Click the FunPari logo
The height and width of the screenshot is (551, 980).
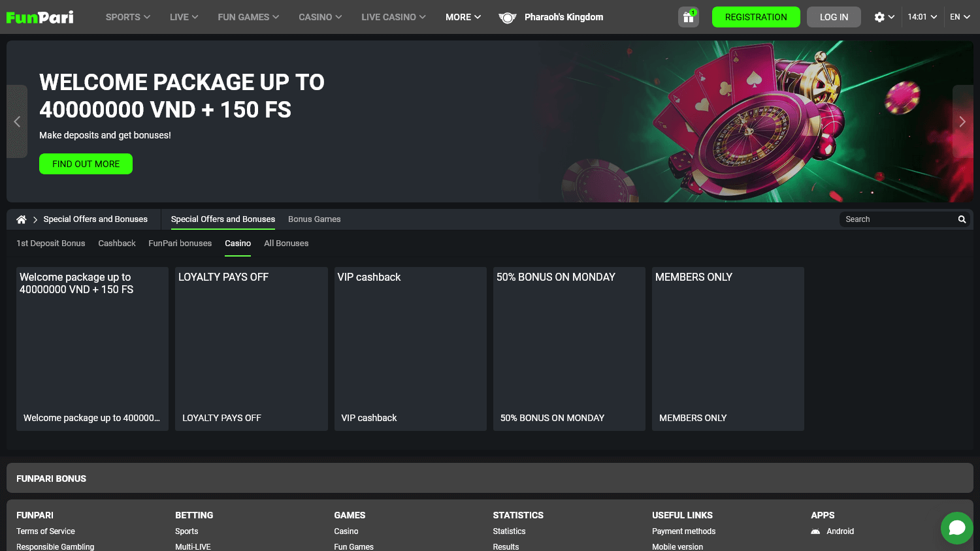click(39, 17)
